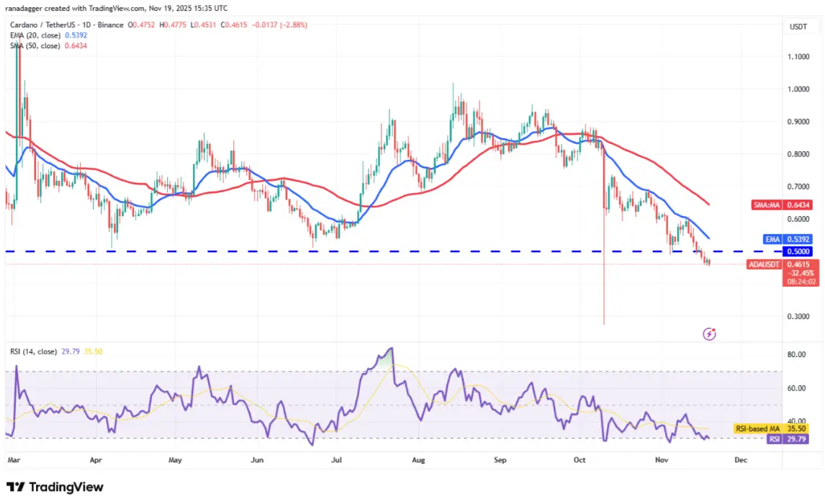The image size is (825, 504).
Task: Click the Aug label on time axis
Action: pos(418,460)
